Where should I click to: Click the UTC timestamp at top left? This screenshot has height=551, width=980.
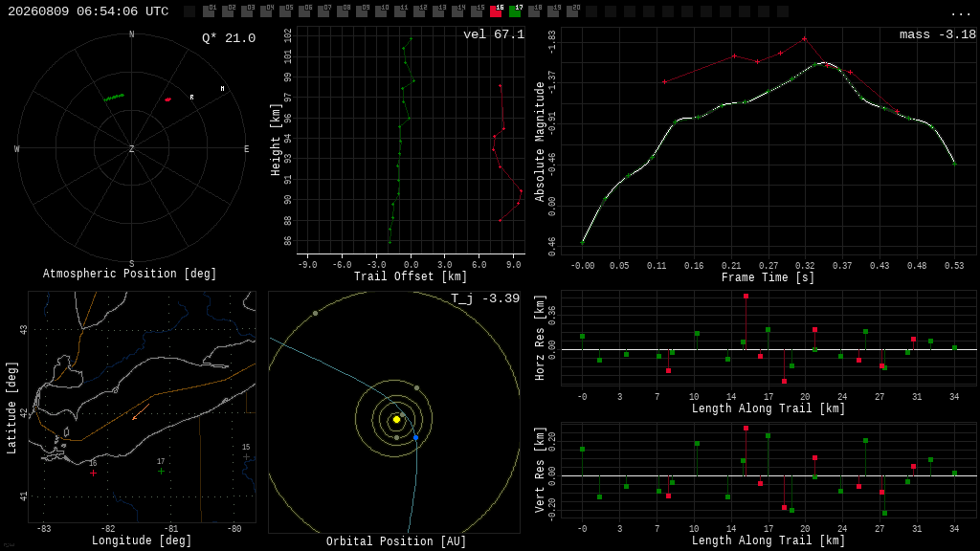[88, 11]
